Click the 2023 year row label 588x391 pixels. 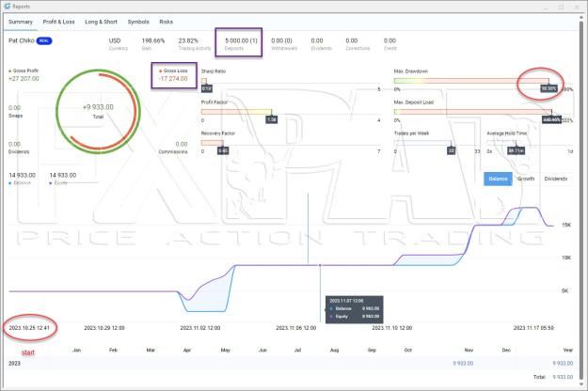click(x=15, y=364)
